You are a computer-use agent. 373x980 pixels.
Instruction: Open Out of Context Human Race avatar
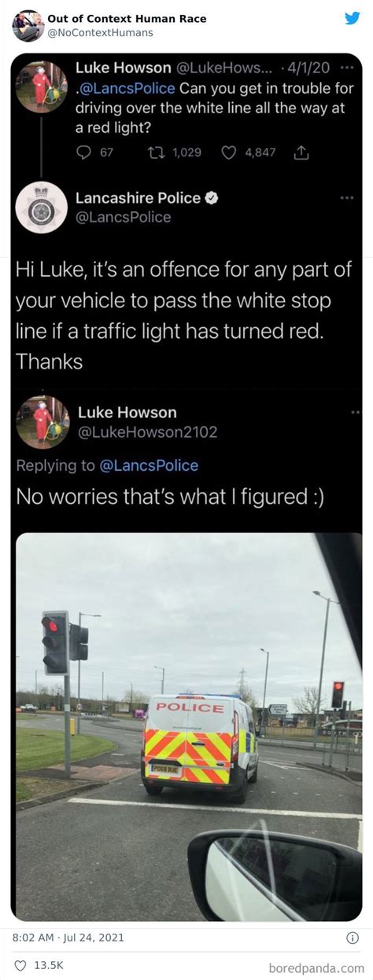tap(28, 26)
